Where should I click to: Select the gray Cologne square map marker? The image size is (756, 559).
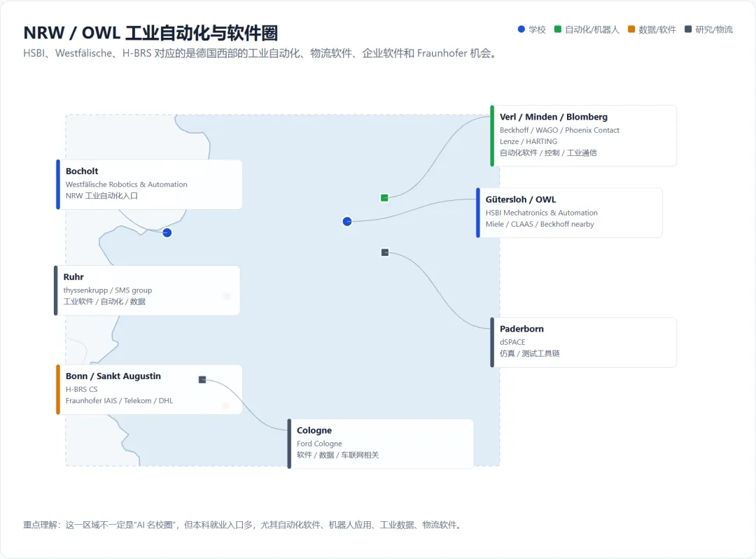202,380
